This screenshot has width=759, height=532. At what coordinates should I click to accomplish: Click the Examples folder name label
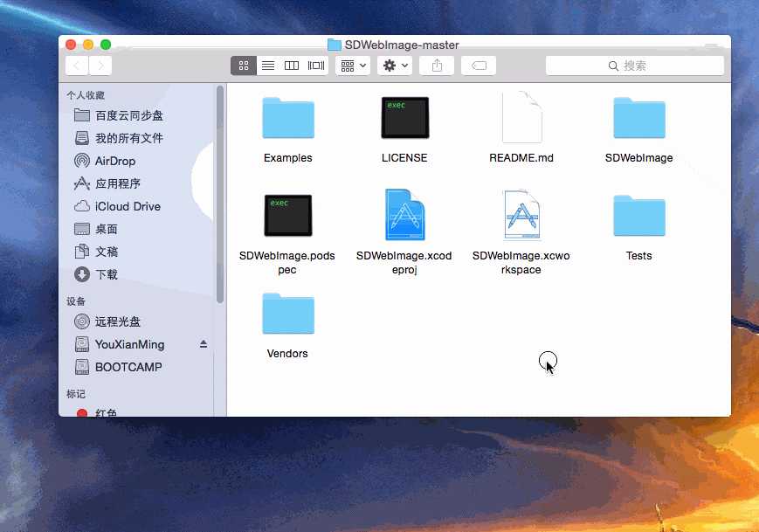[288, 158]
